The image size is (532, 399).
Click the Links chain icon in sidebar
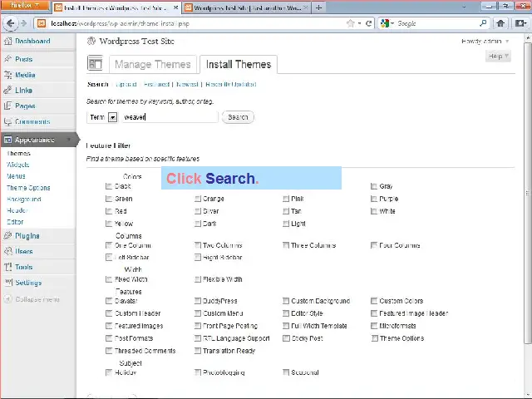7,91
